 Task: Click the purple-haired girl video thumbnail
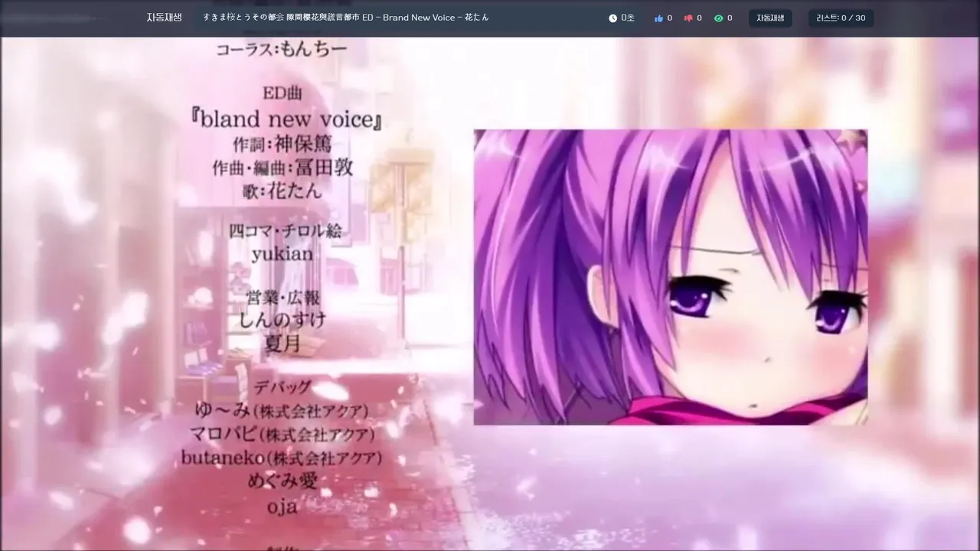tap(671, 277)
